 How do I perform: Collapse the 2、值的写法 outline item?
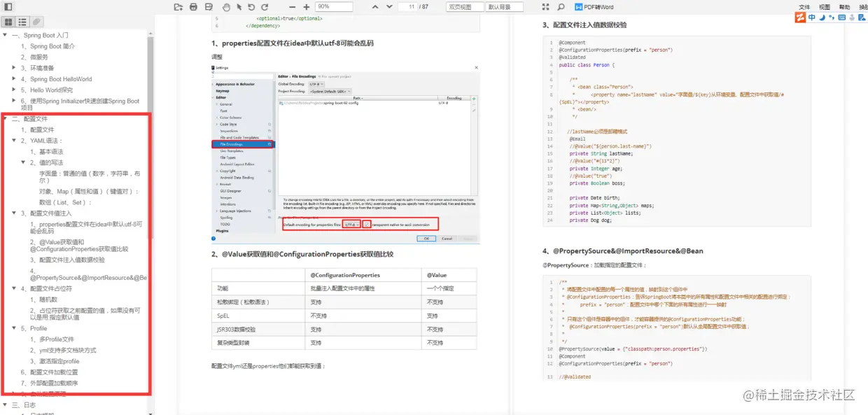pos(23,162)
